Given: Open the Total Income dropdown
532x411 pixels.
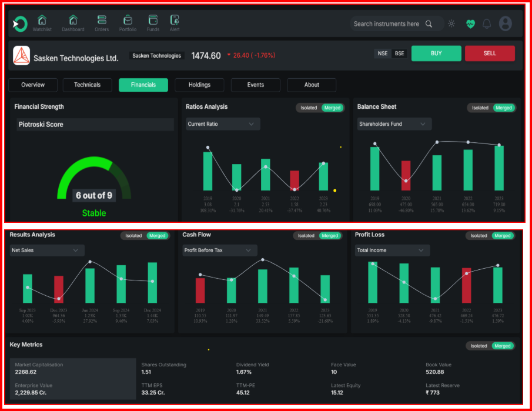Looking at the screenshot, I should (x=393, y=250).
